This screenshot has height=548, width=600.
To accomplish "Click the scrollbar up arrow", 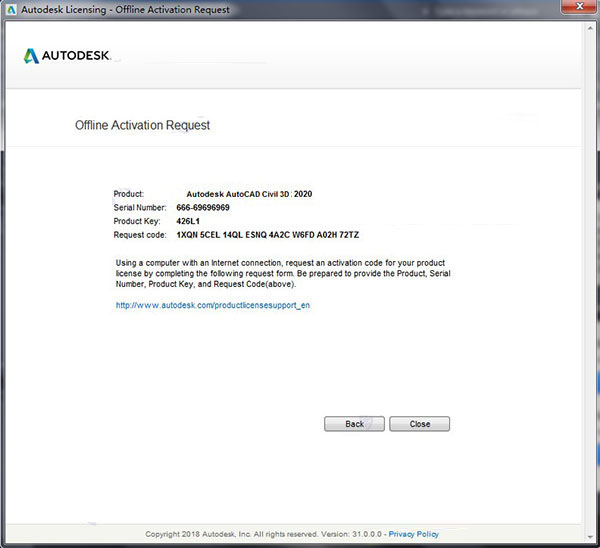I will [590, 29].
